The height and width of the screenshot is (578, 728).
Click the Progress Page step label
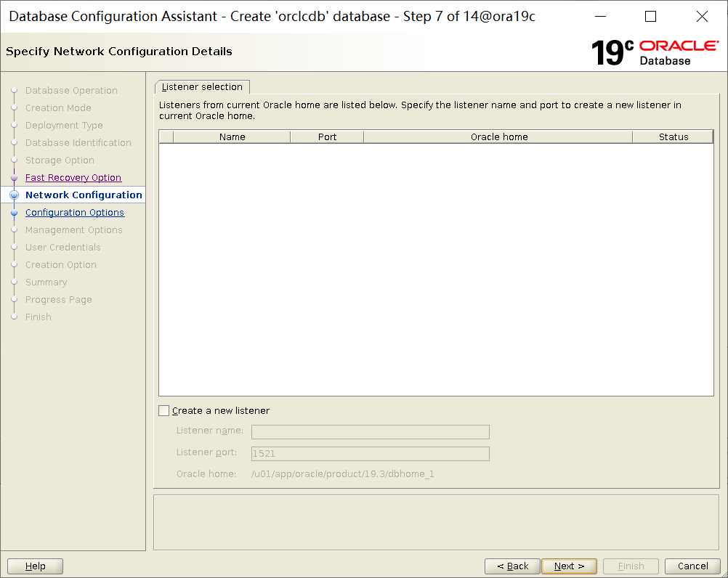coord(59,300)
